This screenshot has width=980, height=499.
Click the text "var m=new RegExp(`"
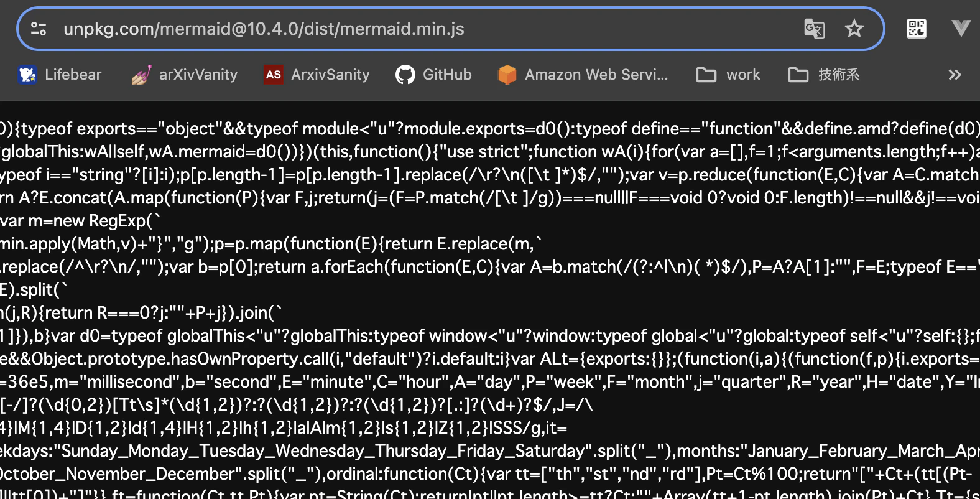[80, 221]
